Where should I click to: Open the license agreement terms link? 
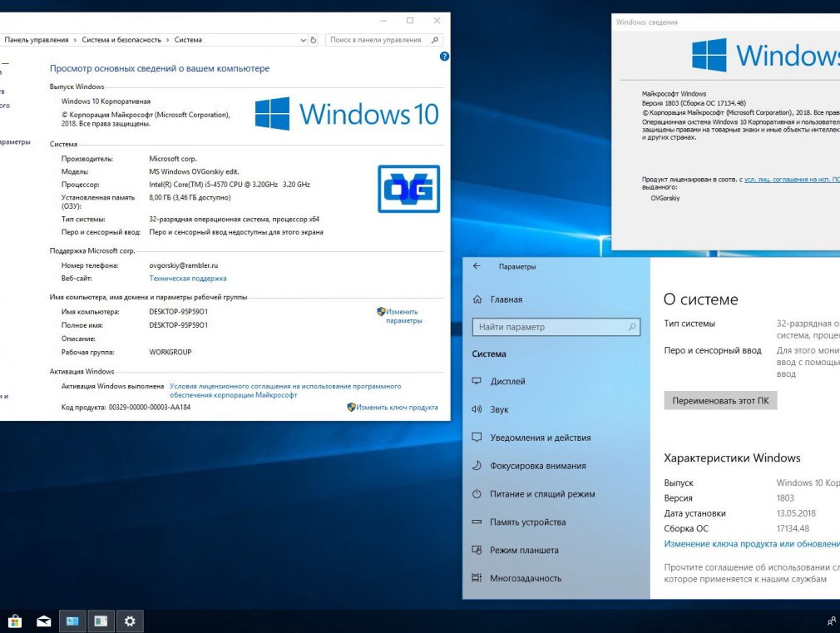pos(285,390)
